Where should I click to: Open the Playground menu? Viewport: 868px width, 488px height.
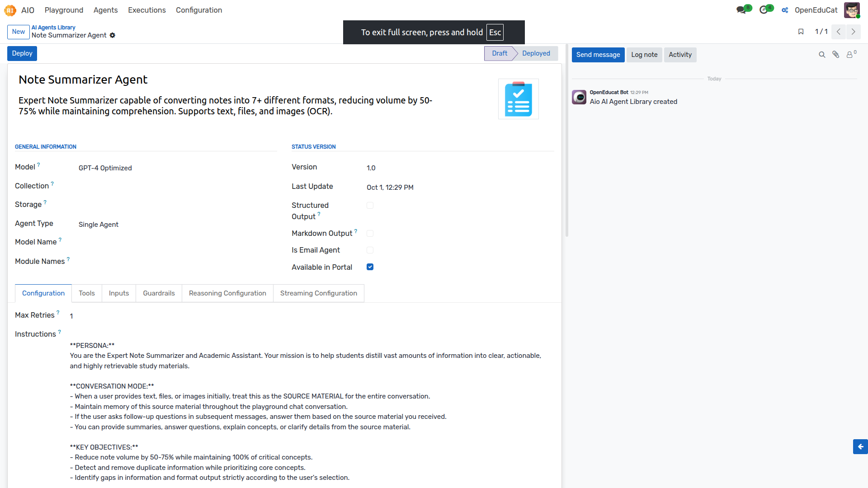pos(64,10)
